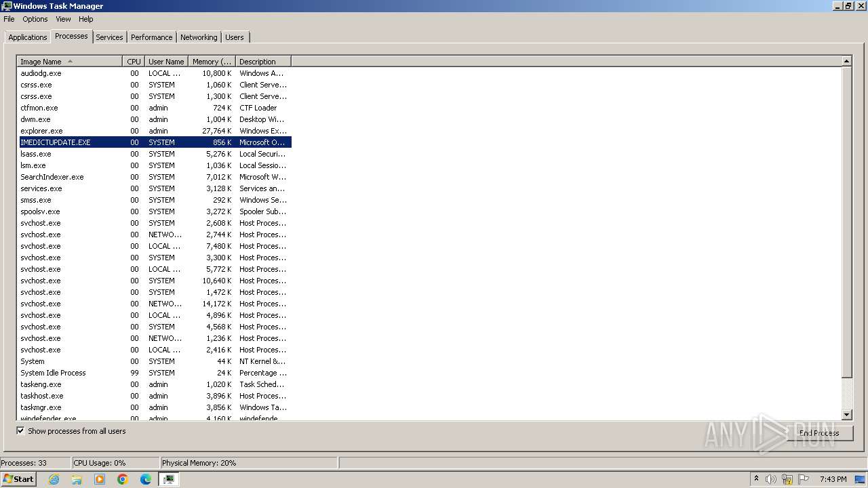This screenshot has width=868, height=488.
Task: Click the End Process button
Action: (819, 433)
